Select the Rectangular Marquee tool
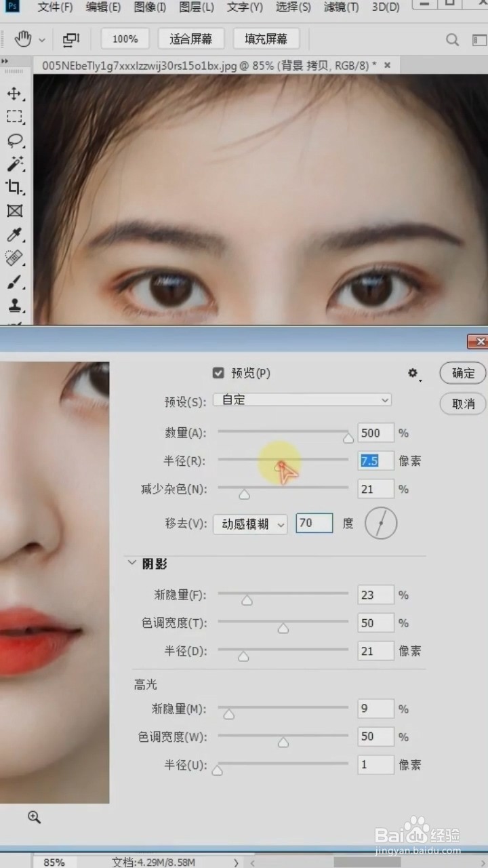 pos(14,117)
